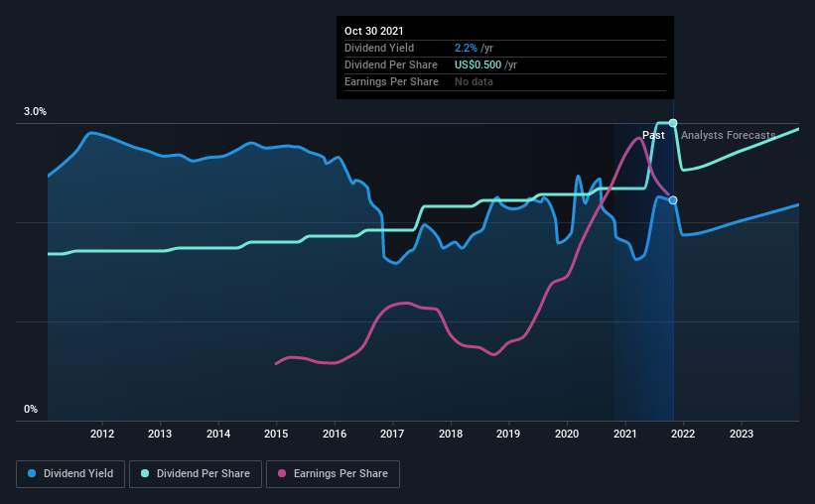Click the 2017 x-axis year label

392,434
